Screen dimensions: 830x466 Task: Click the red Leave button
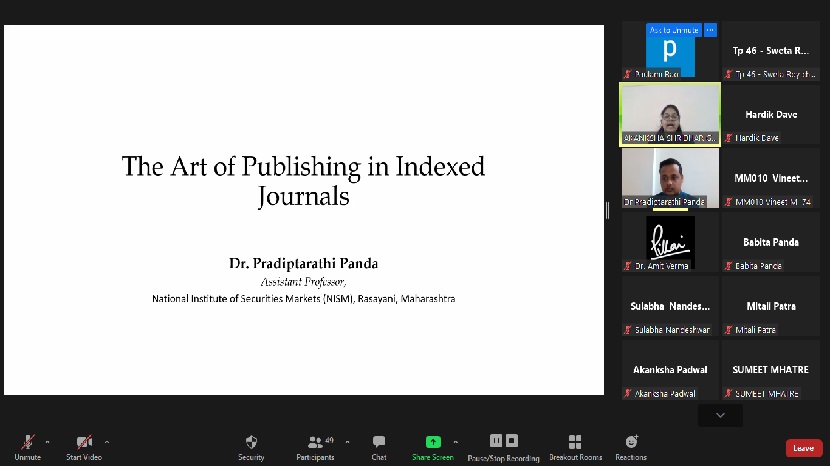[x=804, y=448]
